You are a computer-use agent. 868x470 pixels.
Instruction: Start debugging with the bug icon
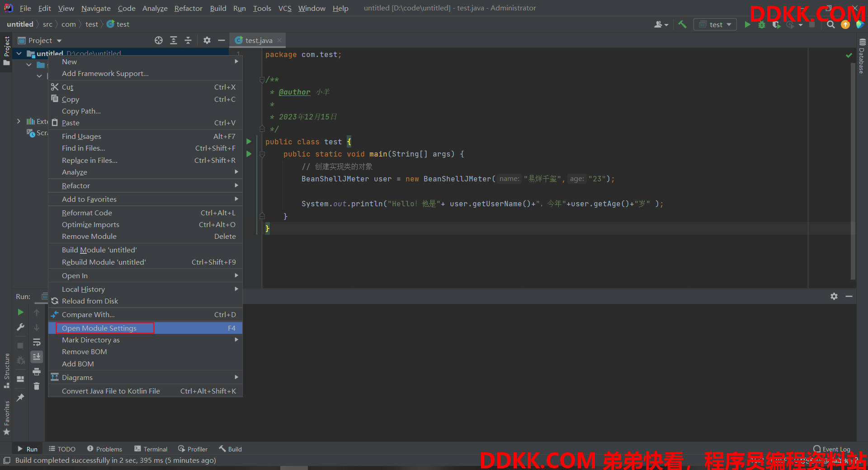pos(762,24)
